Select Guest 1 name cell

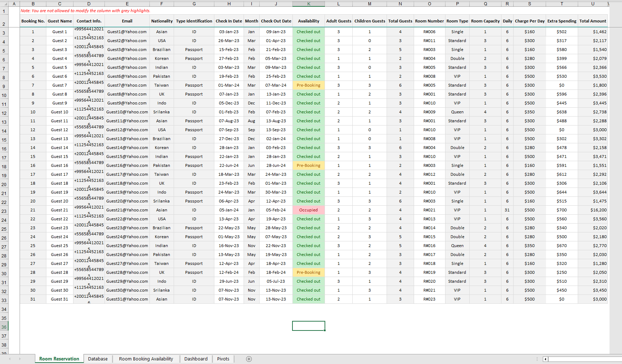click(x=60, y=32)
